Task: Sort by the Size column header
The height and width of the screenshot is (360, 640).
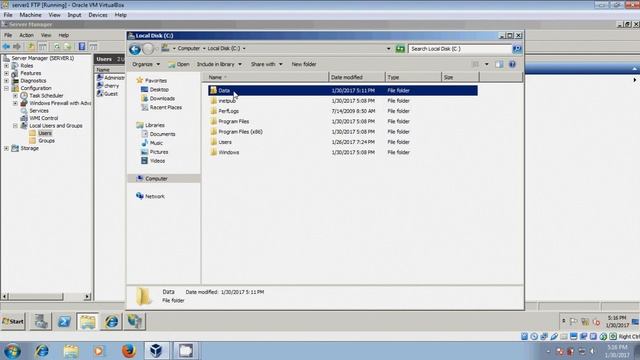Action: tap(460, 77)
